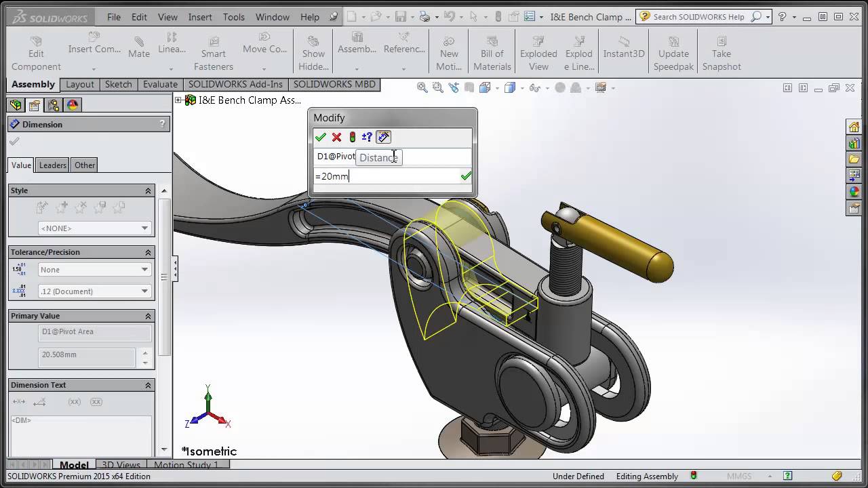Click the Smart Fasteners tool
This screenshot has width=868, height=488.
coord(214,54)
